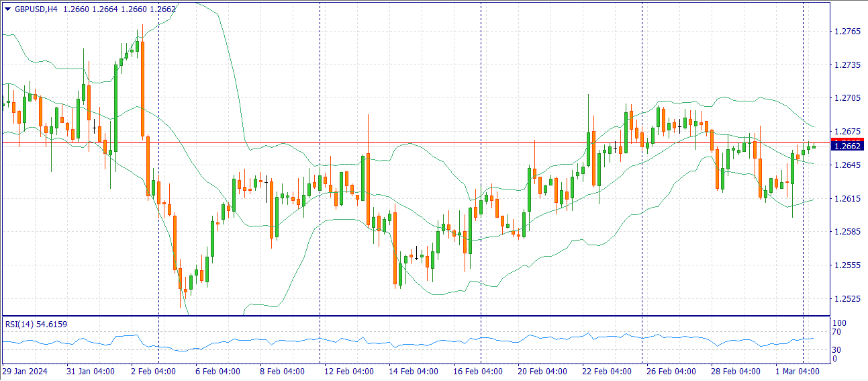The width and height of the screenshot is (868, 381).
Task: Click the 29 Jan 2024 date label
Action: point(25,372)
